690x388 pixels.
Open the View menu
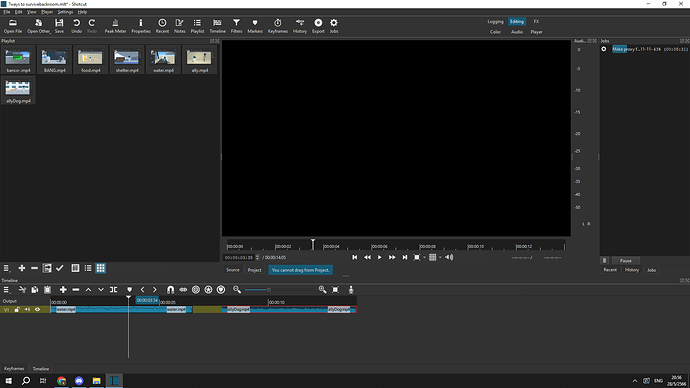click(x=32, y=12)
